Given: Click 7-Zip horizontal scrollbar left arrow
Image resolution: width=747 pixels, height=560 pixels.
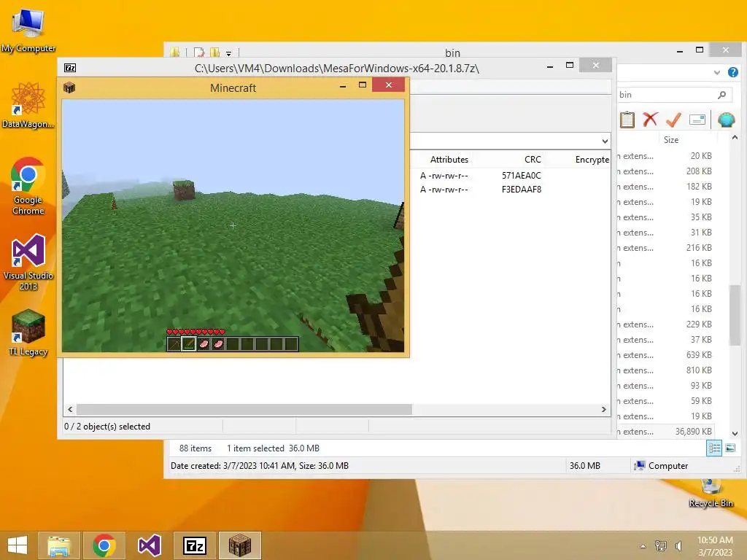Looking at the screenshot, I should (x=71, y=410).
